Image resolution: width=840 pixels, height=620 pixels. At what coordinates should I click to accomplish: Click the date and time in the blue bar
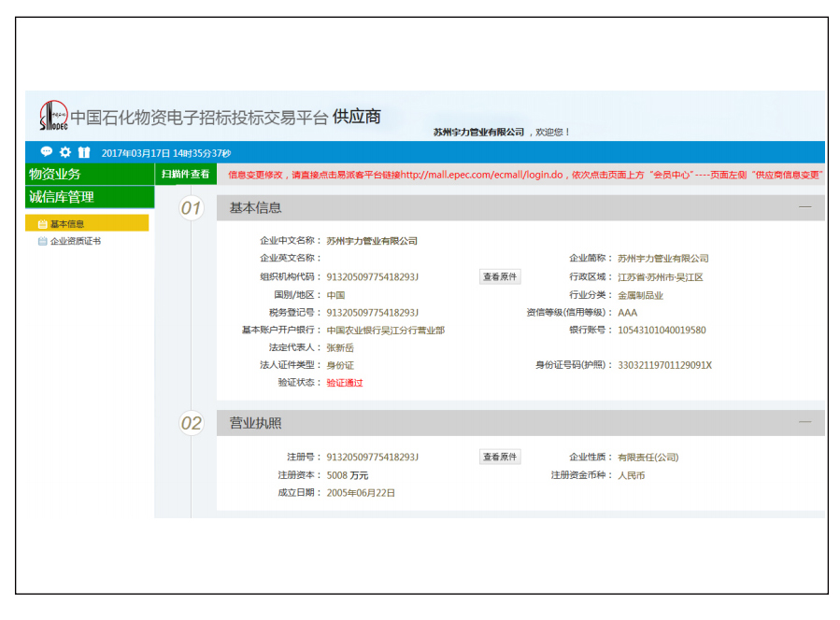(166, 153)
